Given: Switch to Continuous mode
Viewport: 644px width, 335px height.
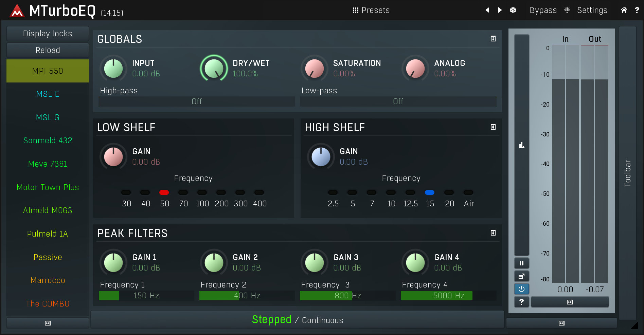Looking at the screenshot, I should [322, 320].
